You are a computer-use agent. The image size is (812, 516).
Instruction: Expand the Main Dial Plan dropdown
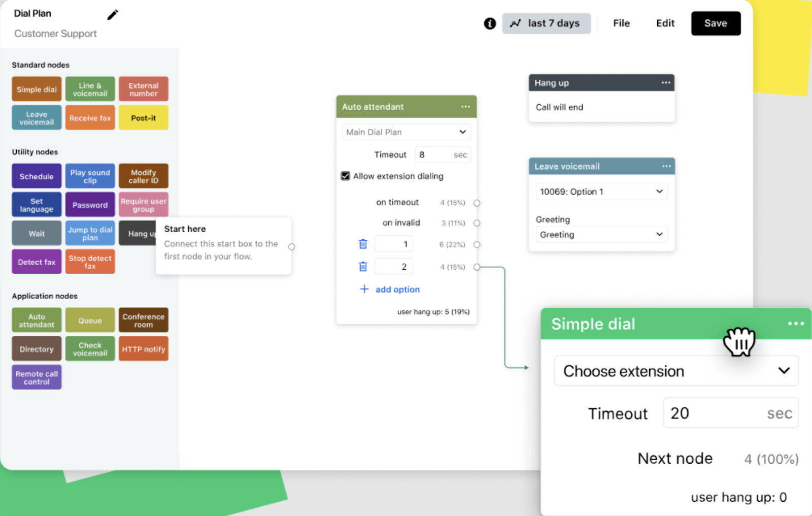[406, 132]
